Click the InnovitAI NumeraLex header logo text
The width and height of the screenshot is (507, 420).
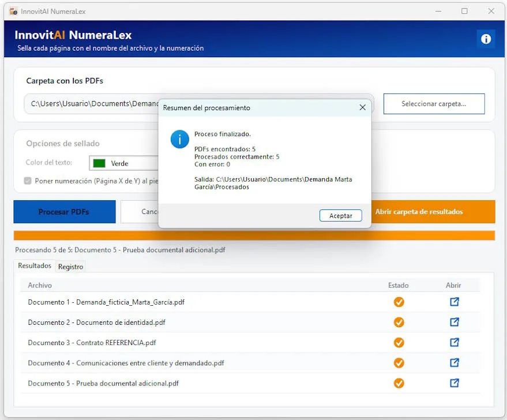coord(73,35)
